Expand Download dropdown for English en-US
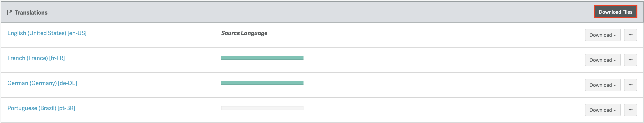 (x=602, y=35)
